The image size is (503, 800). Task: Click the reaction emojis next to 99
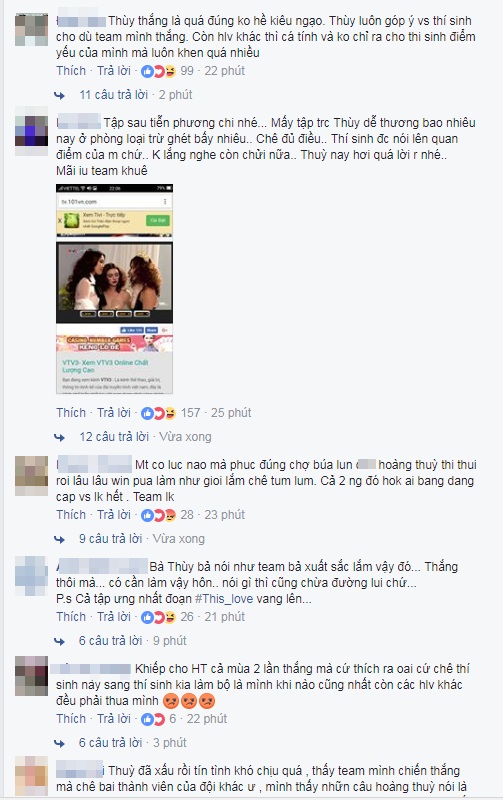pyautogui.click(x=159, y=71)
